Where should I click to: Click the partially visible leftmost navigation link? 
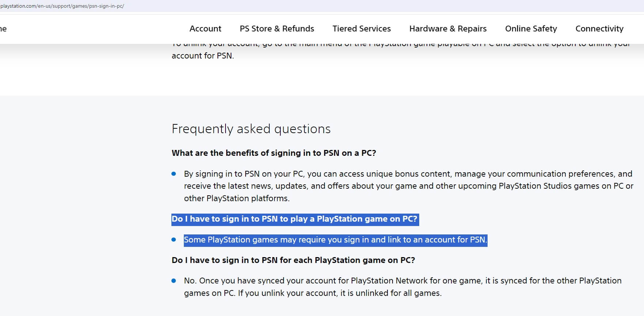[3, 29]
